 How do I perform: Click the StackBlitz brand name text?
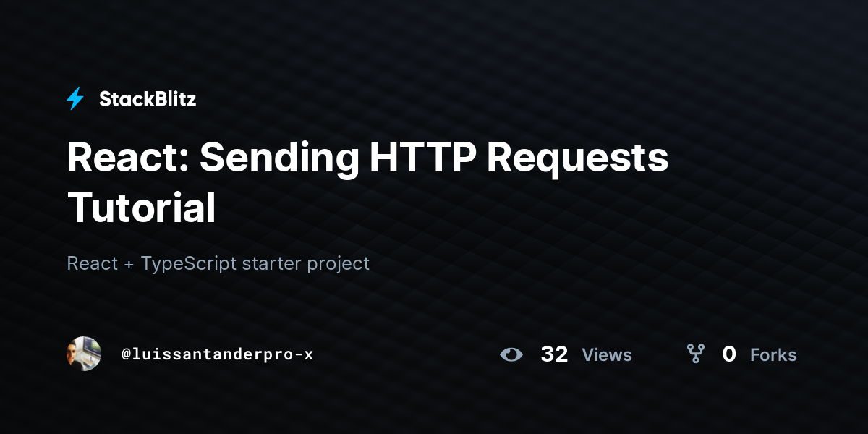(x=148, y=99)
